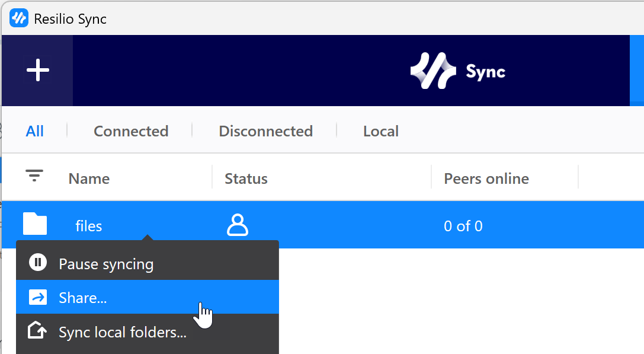Select the Pause syncing icon
The height and width of the screenshot is (354, 644).
coord(38,263)
